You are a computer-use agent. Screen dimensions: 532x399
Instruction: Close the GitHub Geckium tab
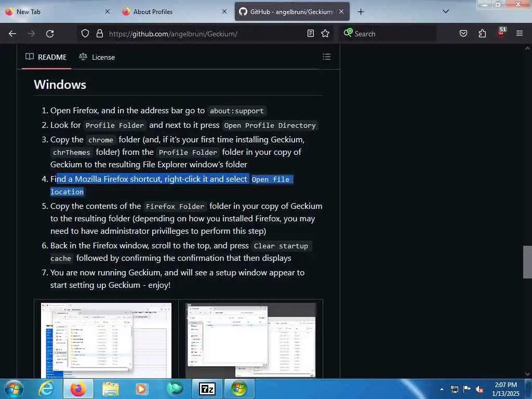342,11
